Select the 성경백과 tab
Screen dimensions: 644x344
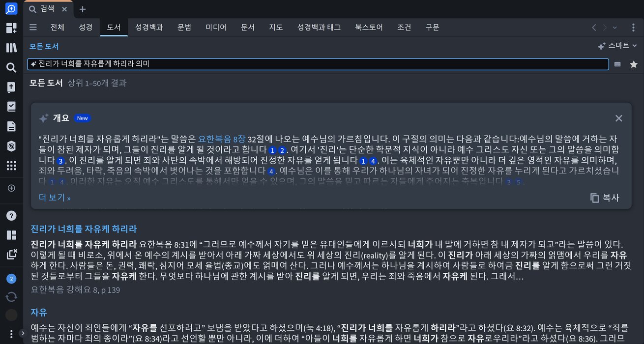pos(149,28)
